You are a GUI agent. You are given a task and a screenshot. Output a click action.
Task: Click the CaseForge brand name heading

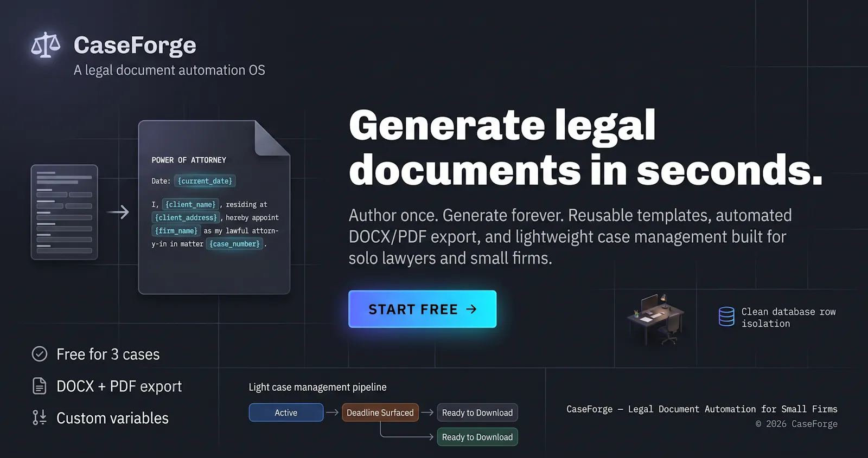(135, 46)
